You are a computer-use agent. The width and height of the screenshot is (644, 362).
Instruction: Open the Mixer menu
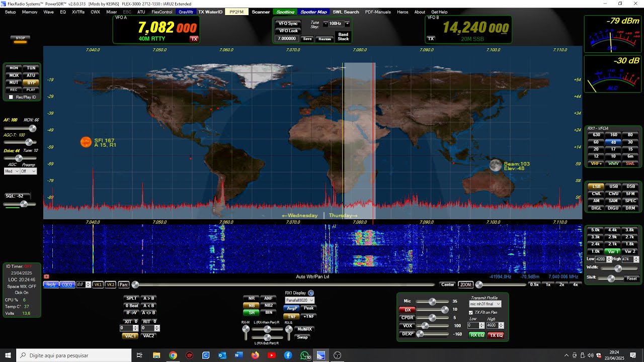(112, 12)
